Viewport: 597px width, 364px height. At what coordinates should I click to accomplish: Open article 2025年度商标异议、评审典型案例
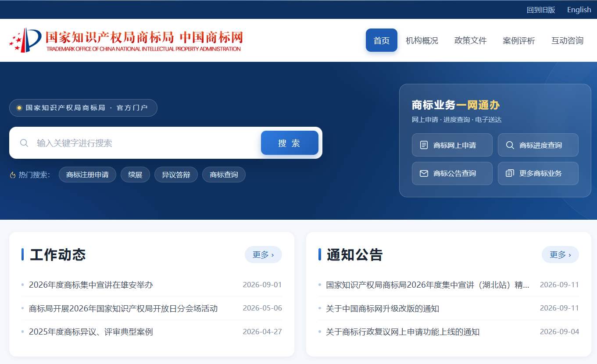point(91,332)
